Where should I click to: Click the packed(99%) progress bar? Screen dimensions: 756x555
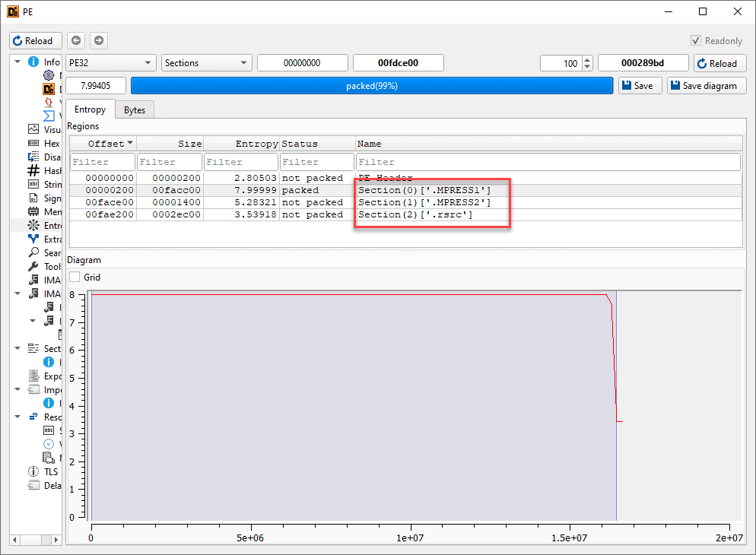pos(371,86)
